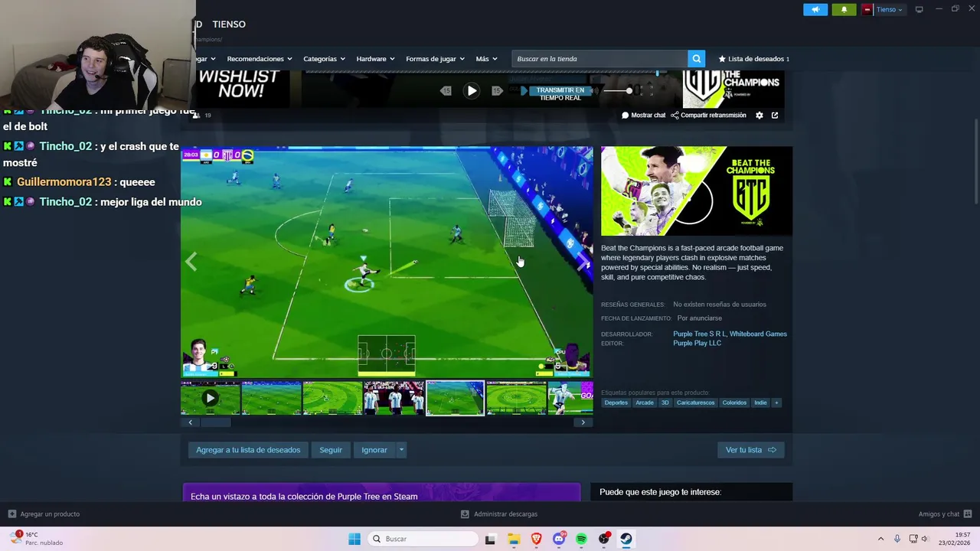Open broadcast settings gear icon
The image size is (980, 551).
(x=759, y=116)
